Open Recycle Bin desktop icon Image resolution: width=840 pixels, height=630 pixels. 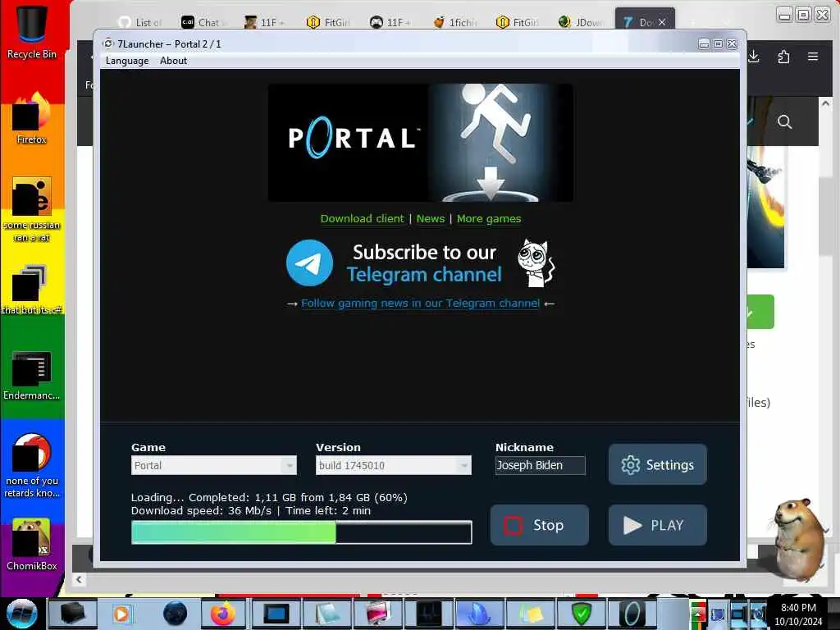tap(32, 30)
